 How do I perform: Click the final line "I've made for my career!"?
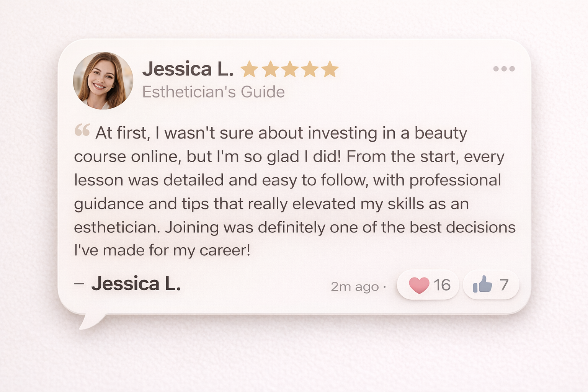click(x=162, y=250)
